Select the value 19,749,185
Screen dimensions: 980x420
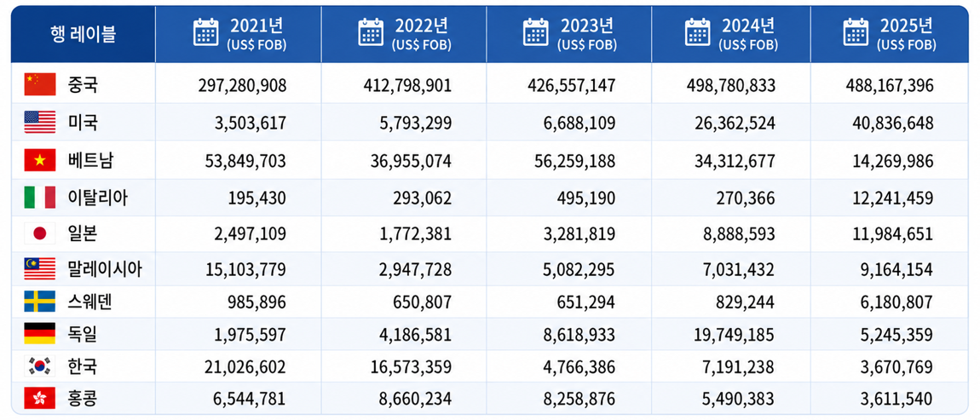click(x=735, y=336)
